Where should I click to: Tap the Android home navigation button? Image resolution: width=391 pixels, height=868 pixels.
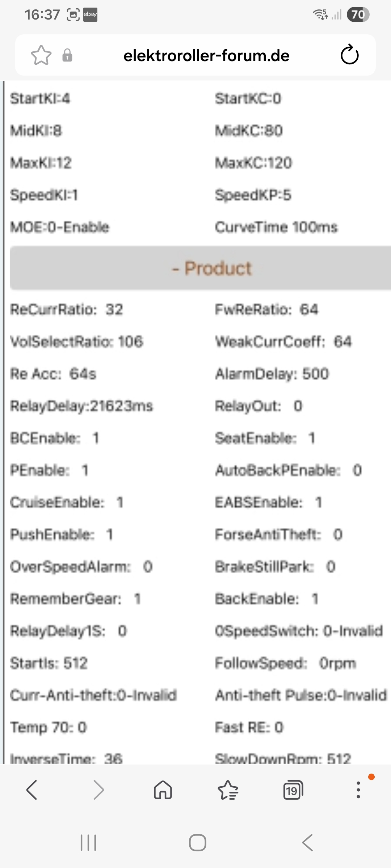pos(198,843)
